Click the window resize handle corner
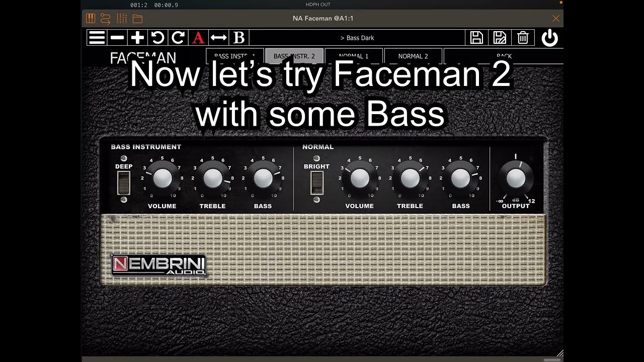Screen dimensions: 644x362 (559, 353)
